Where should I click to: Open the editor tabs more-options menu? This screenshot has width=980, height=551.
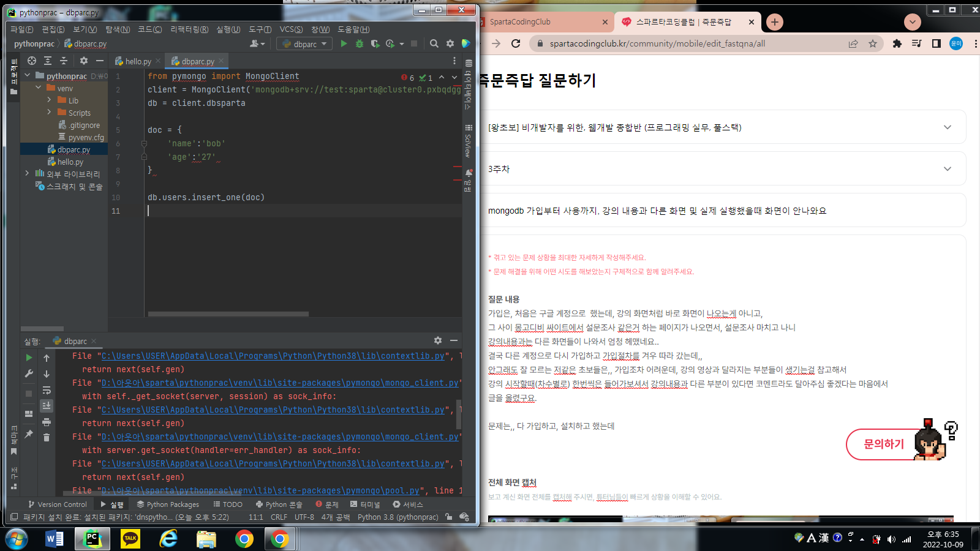pyautogui.click(x=454, y=61)
